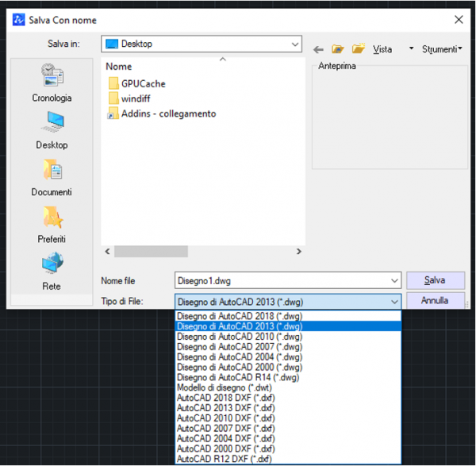
Task: Open Preferiti favorites in sidebar
Action: coord(52,225)
